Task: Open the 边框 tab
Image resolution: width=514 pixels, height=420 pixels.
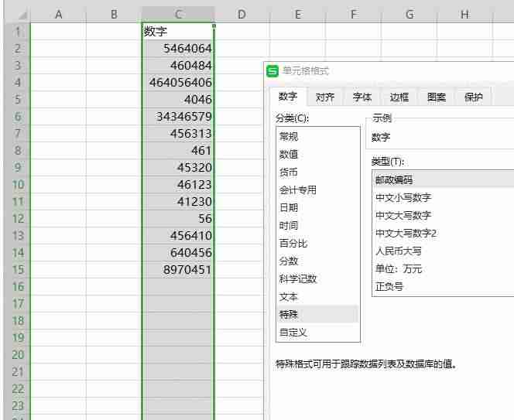Action: click(x=399, y=97)
